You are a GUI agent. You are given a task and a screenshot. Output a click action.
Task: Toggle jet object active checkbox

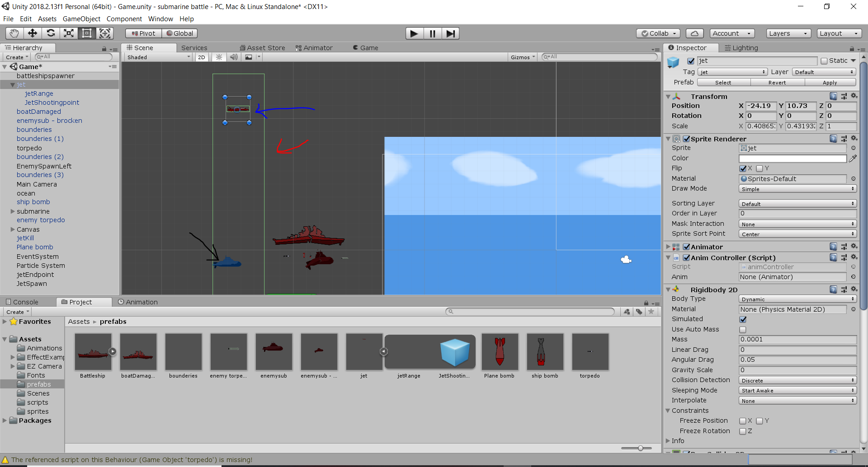coord(691,61)
